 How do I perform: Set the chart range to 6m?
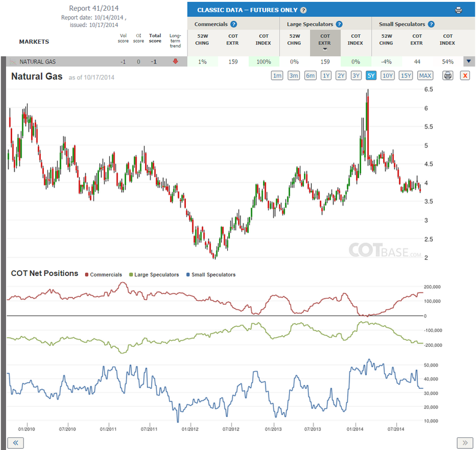click(311, 76)
